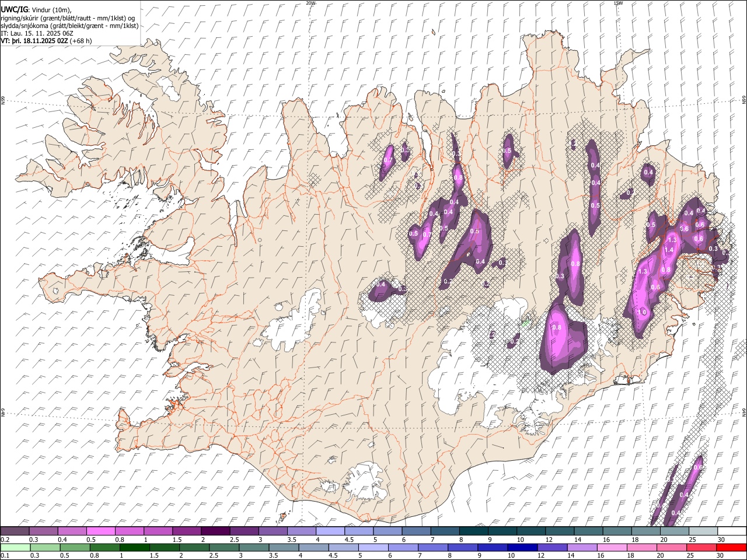Select the violet 12 swatch in lower legend row
This screenshot has width=747, height=560.
coord(553,547)
